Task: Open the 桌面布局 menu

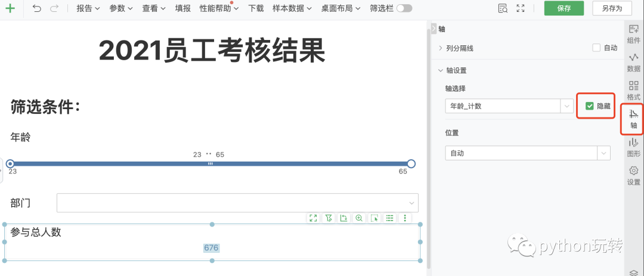Action: click(341, 8)
